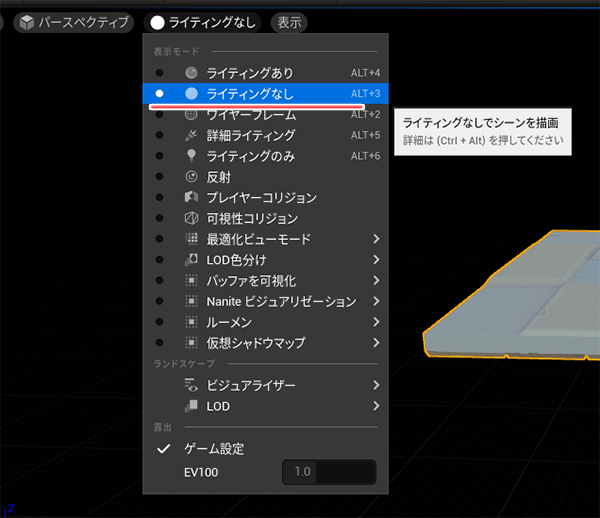Click the ワイヤーフレーム wireframe icon

pos(192,115)
